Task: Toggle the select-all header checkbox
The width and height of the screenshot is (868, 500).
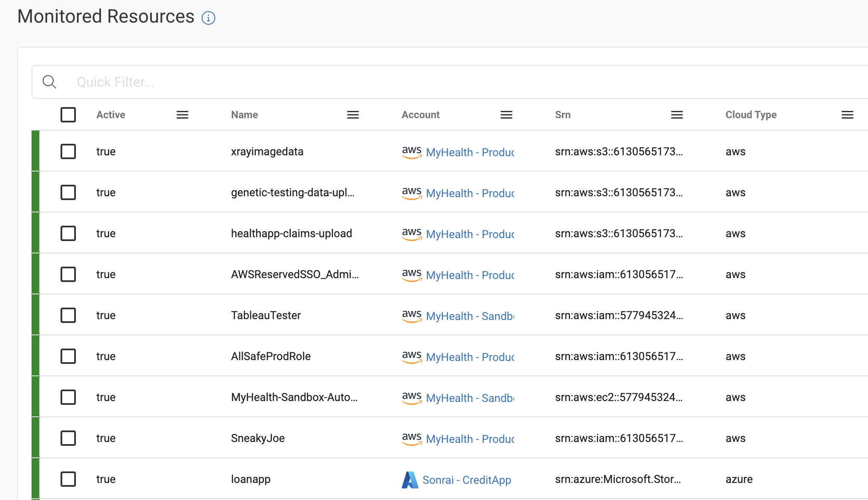Action: click(x=68, y=115)
